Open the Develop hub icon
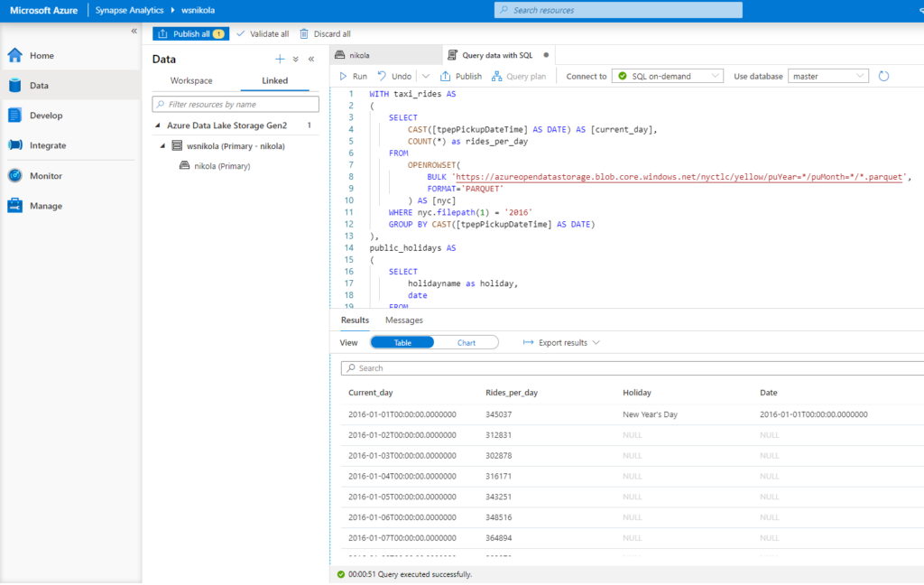This screenshot has height=585, width=924. click(x=14, y=116)
